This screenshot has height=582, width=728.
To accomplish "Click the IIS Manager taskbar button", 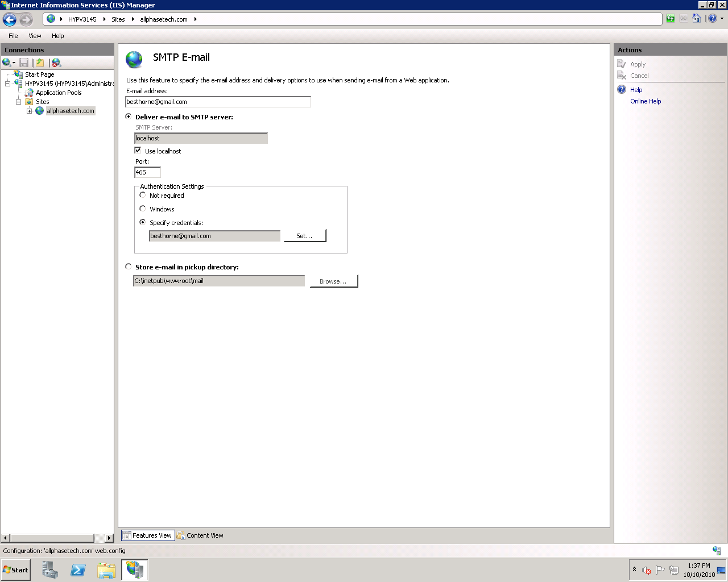I will (x=135, y=570).
